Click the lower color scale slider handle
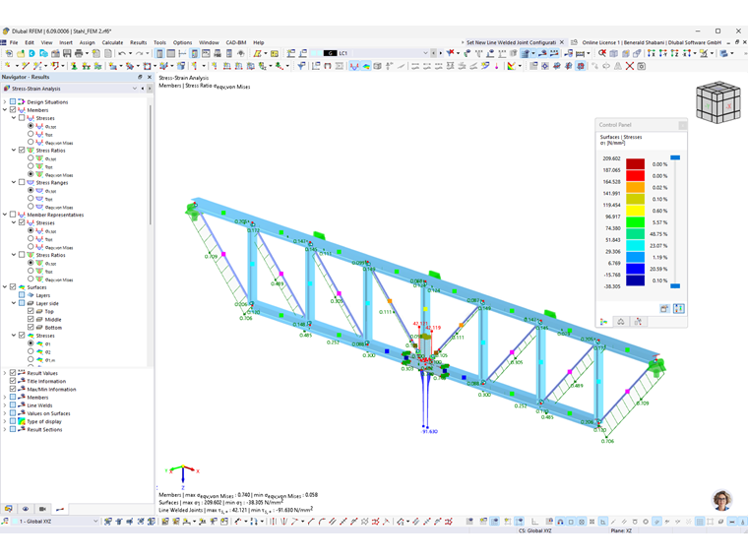The height and width of the screenshot is (560, 748). click(675, 286)
